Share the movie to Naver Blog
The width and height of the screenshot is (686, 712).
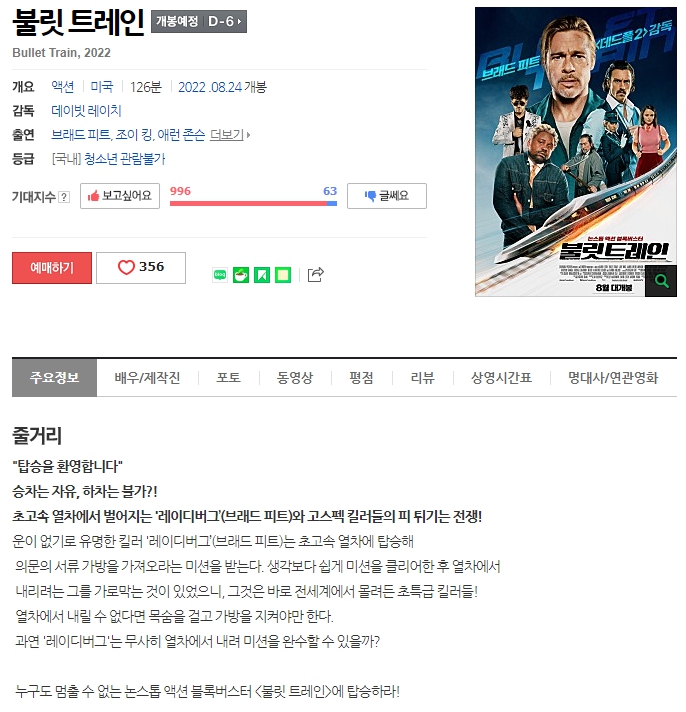point(220,275)
